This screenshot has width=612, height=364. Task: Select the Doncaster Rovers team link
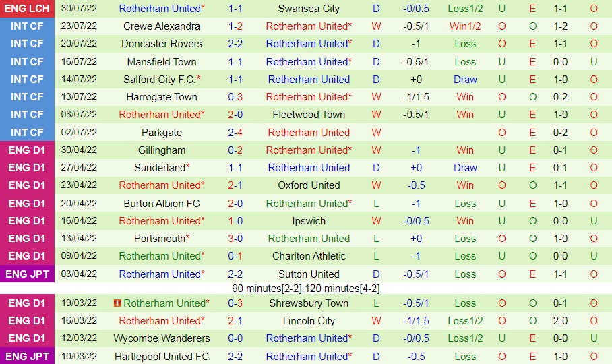(x=162, y=44)
